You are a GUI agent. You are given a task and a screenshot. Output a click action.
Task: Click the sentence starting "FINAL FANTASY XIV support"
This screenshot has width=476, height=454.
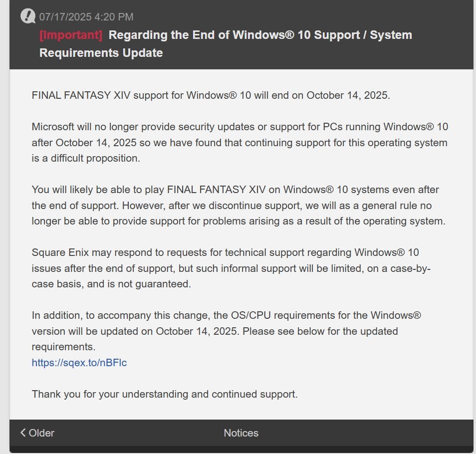211,95
